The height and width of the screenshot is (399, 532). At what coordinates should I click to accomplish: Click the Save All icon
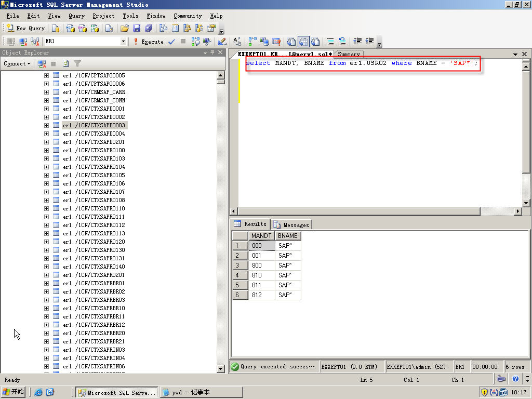tap(149, 29)
